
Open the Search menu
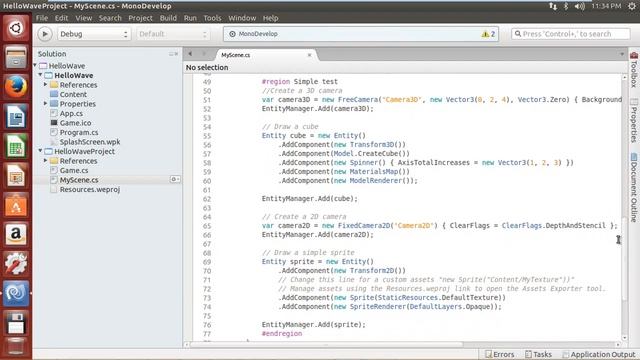click(110, 18)
